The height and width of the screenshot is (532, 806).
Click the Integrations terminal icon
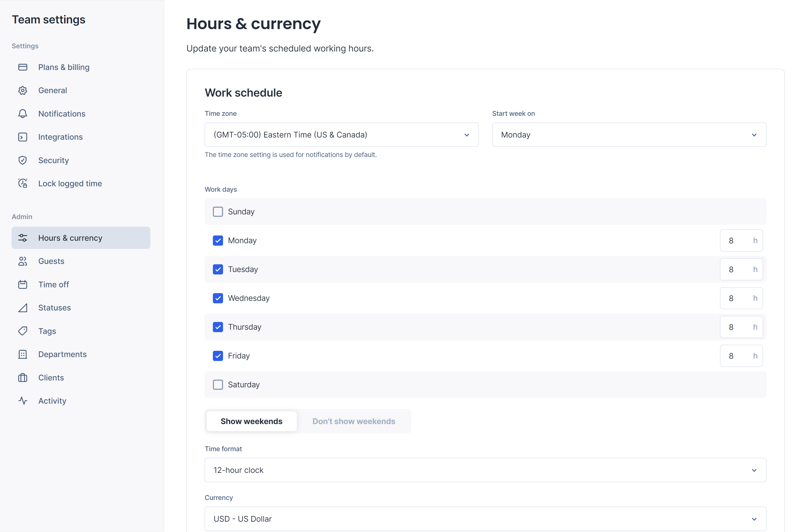(23, 137)
